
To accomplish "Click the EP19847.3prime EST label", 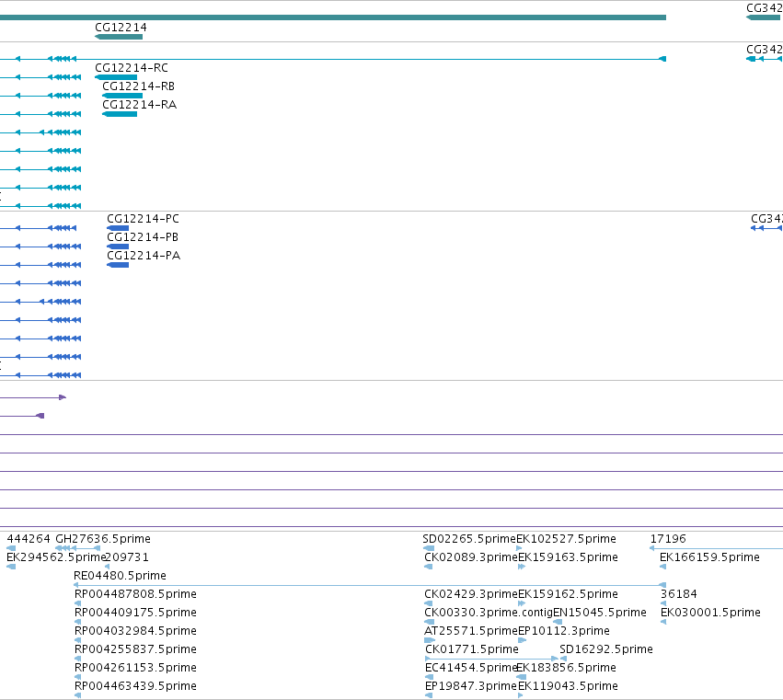I will 470,686.
